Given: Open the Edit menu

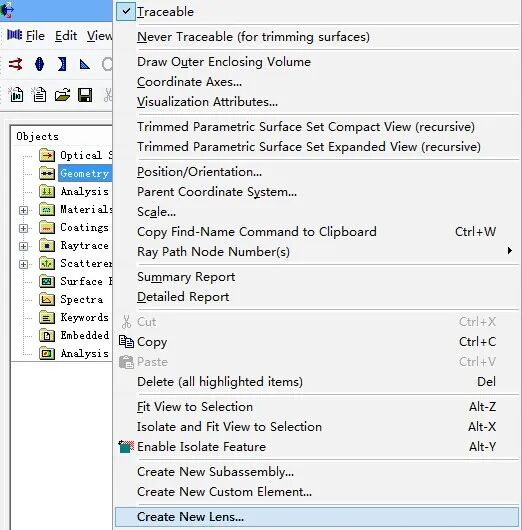Looking at the screenshot, I should pos(66,35).
